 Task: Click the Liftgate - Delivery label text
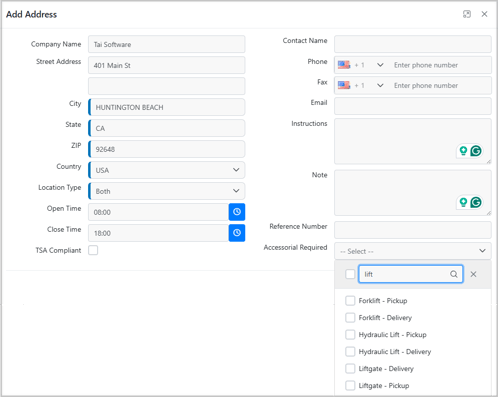click(386, 369)
